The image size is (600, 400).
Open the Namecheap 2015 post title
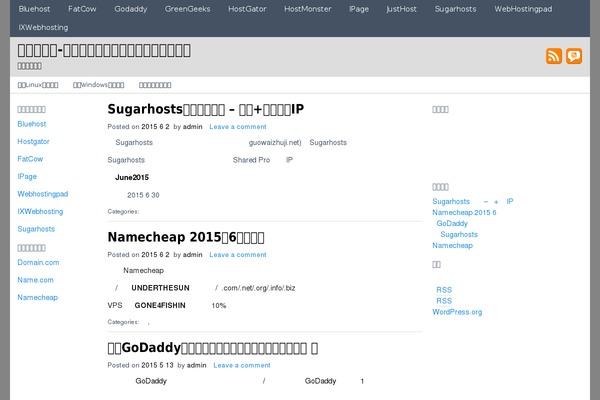click(x=186, y=237)
